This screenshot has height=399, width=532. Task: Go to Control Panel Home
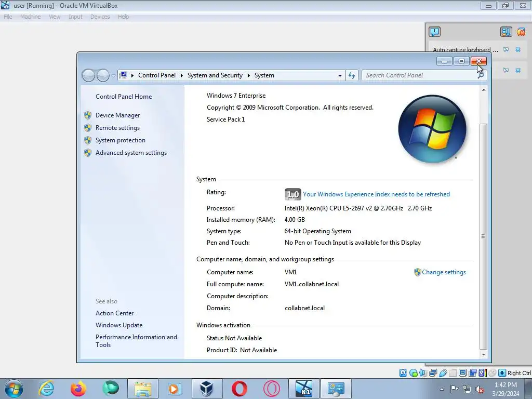click(124, 96)
